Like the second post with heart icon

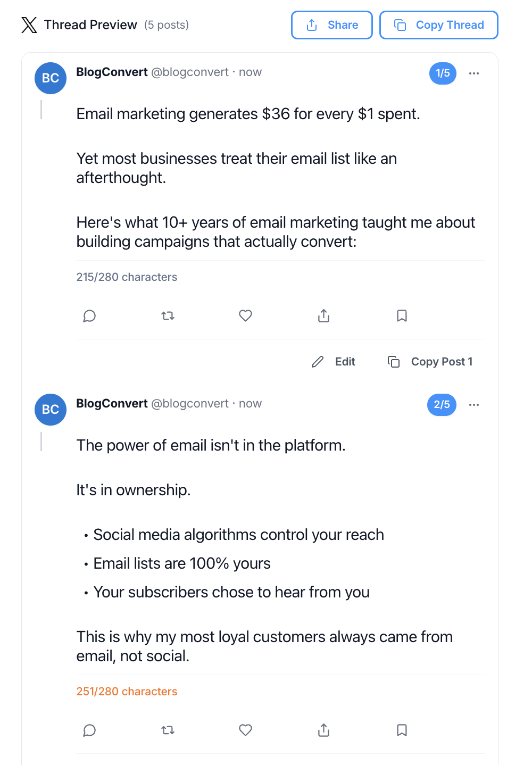click(245, 730)
